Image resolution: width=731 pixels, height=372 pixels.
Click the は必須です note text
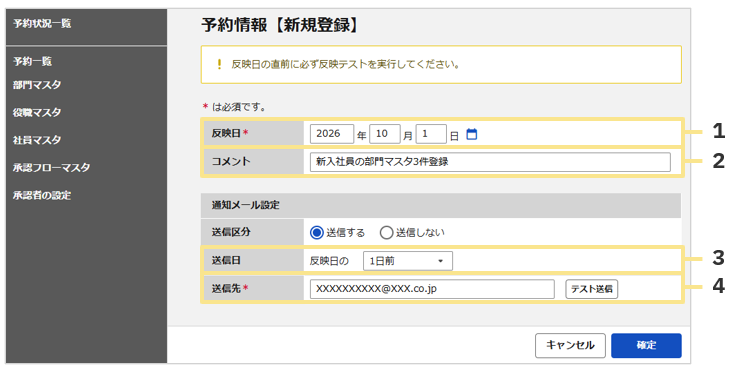click(x=239, y=107)
